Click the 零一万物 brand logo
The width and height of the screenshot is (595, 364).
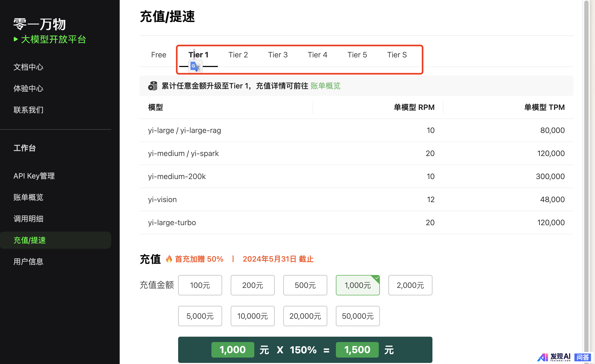pyautogui.click(x=40, y=24)
